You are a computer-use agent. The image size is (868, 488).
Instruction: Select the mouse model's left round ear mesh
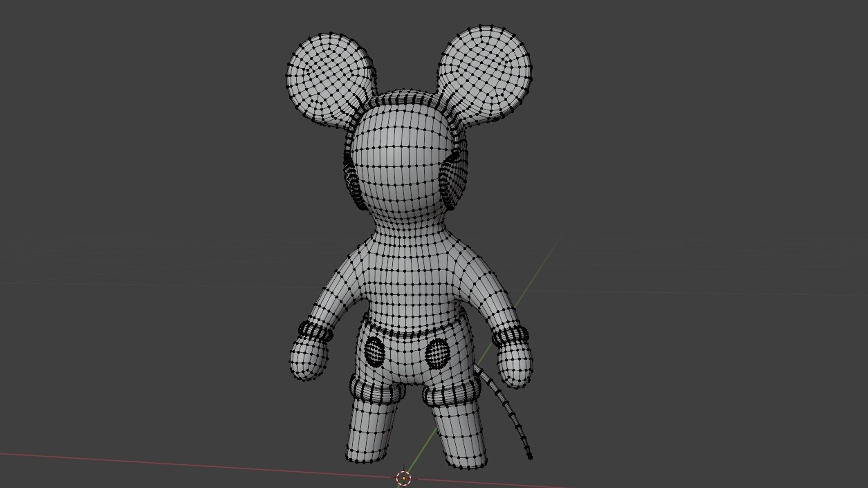coord(331,80)
